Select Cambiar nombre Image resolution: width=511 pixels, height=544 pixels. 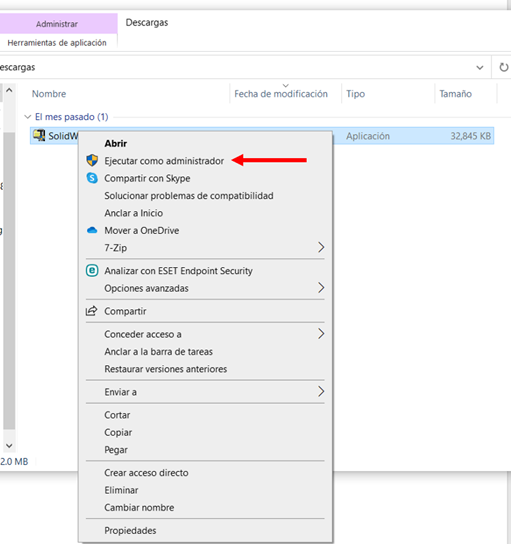pyautogui.click(x=139, y=507)
